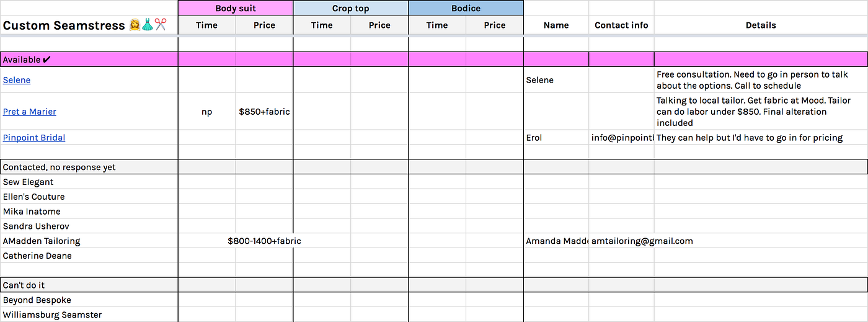Select the Erol name cell
Image resolution: width=868 pixels, height=322 pixels.
point(556,138)
